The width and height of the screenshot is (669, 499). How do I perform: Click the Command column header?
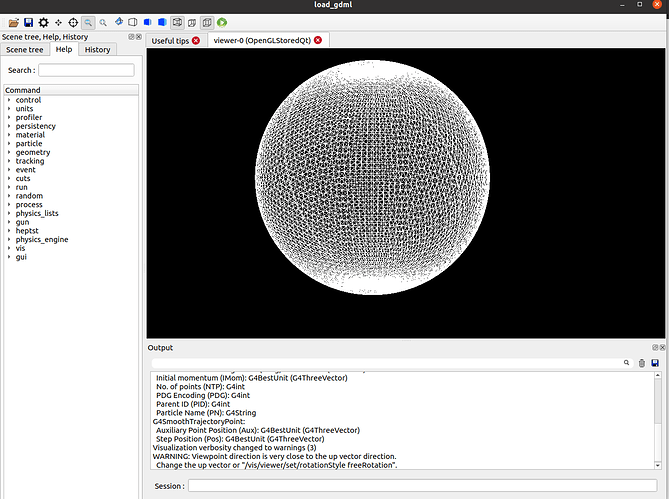[x=71, y=90]
